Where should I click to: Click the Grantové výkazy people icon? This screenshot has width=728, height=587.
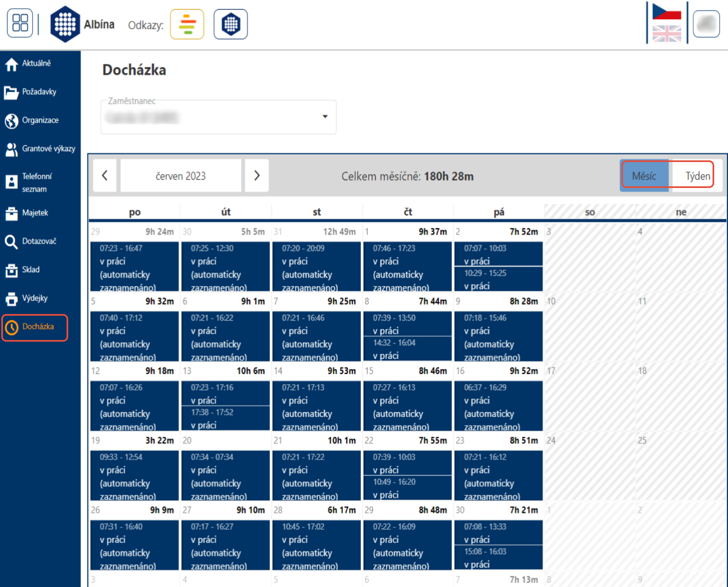(11, 149)
